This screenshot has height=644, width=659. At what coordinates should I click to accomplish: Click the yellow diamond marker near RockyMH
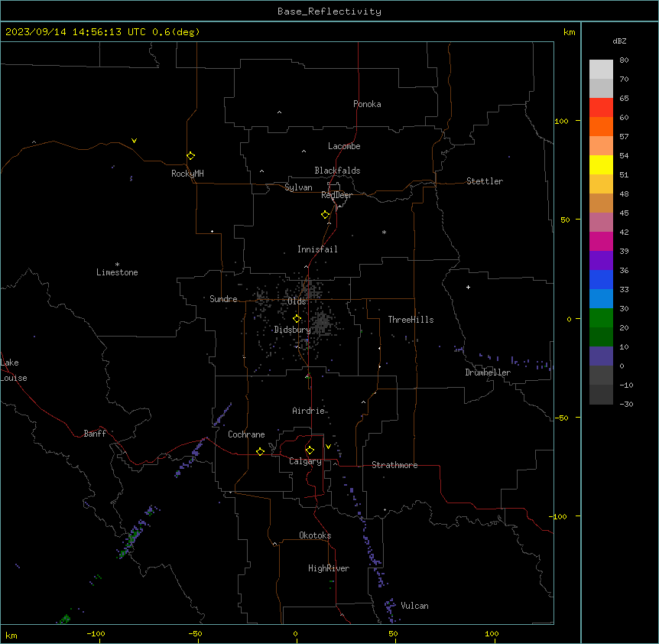191,156
